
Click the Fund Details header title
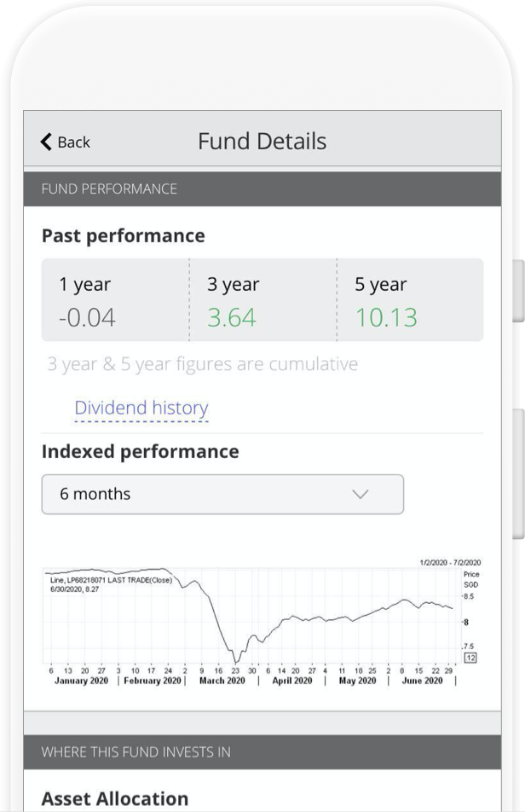(262, 141)
